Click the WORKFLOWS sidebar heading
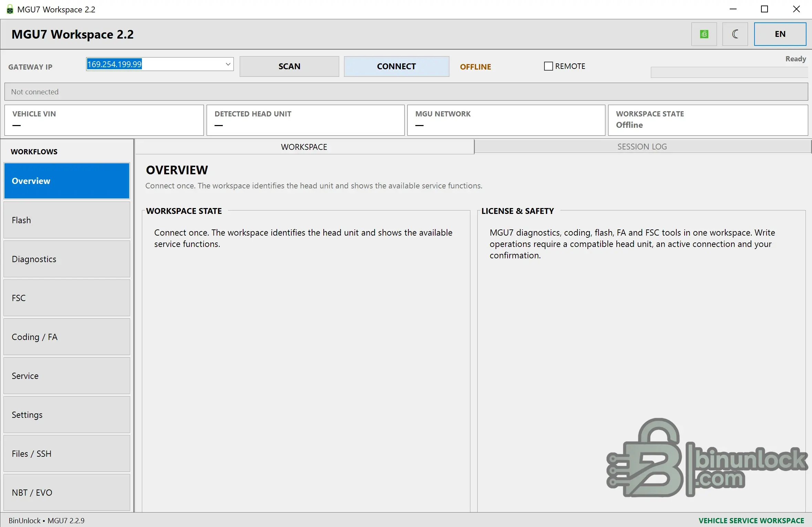 [x=34, y=152]
